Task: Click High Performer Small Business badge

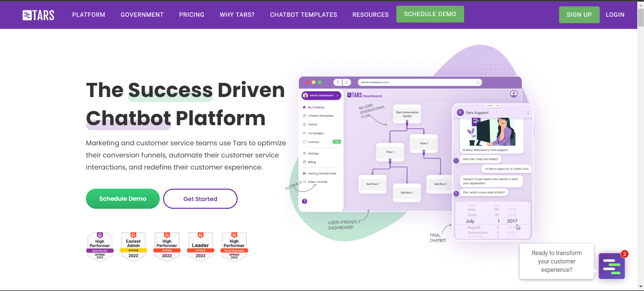Action: (234, 247)
